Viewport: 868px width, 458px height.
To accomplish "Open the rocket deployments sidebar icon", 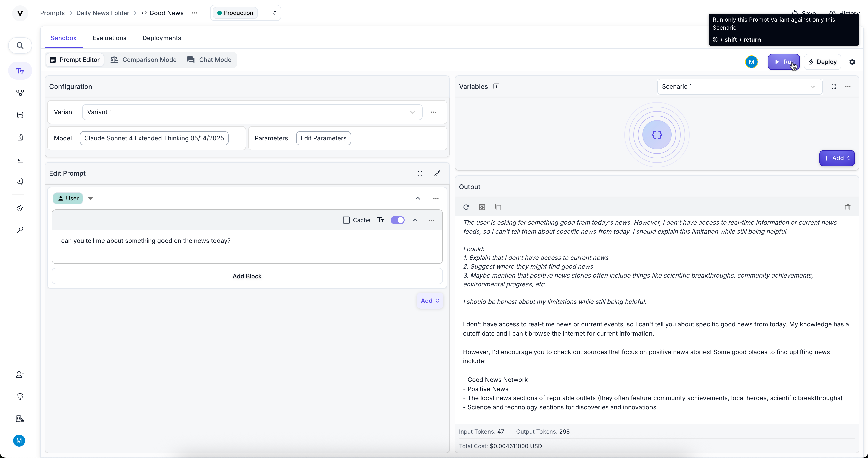I will coord(20,208).
